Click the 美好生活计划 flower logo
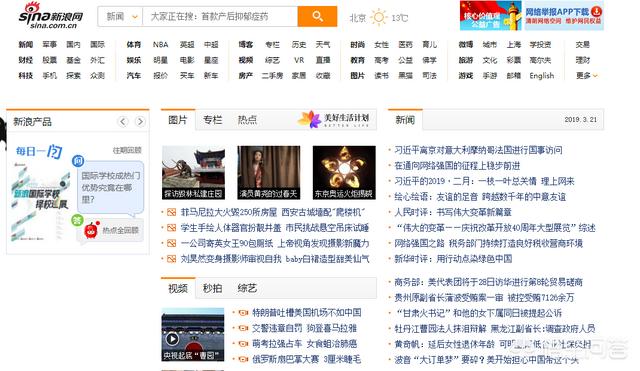 (309, 119)
